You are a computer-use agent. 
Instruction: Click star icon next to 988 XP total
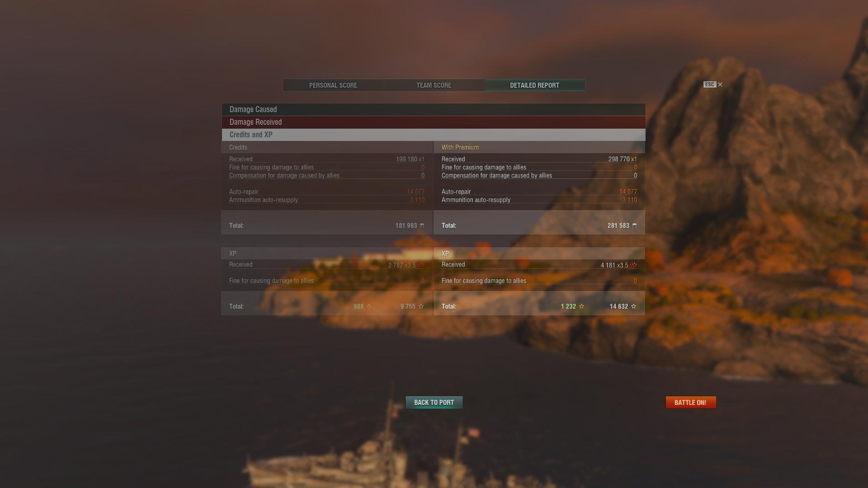point(369,306)
